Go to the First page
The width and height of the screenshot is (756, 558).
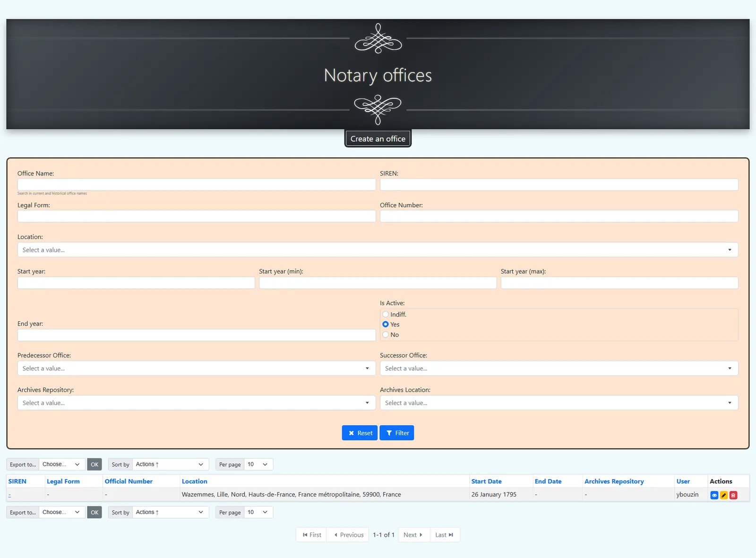pos(311,535)
